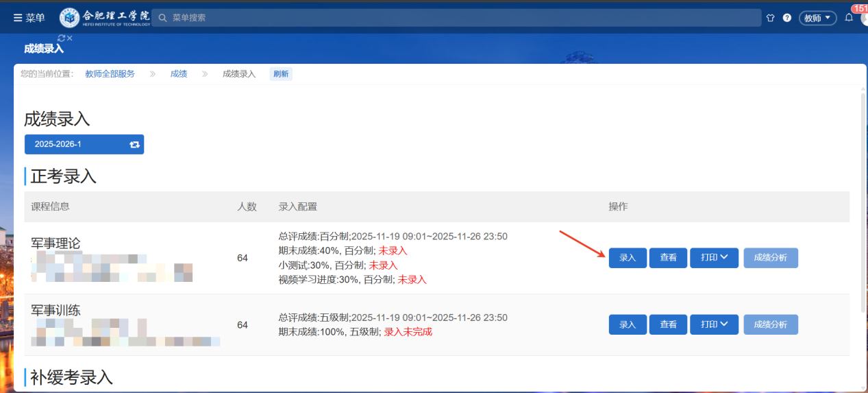The height and width of the screenshot is (393, 868).
Task: Focus the 菜单搜索 search field
Action: tap(456, 18)
